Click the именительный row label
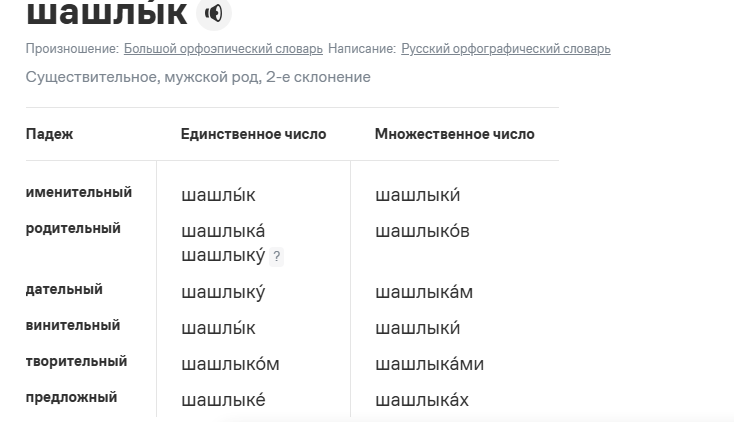 click(79, 192)
